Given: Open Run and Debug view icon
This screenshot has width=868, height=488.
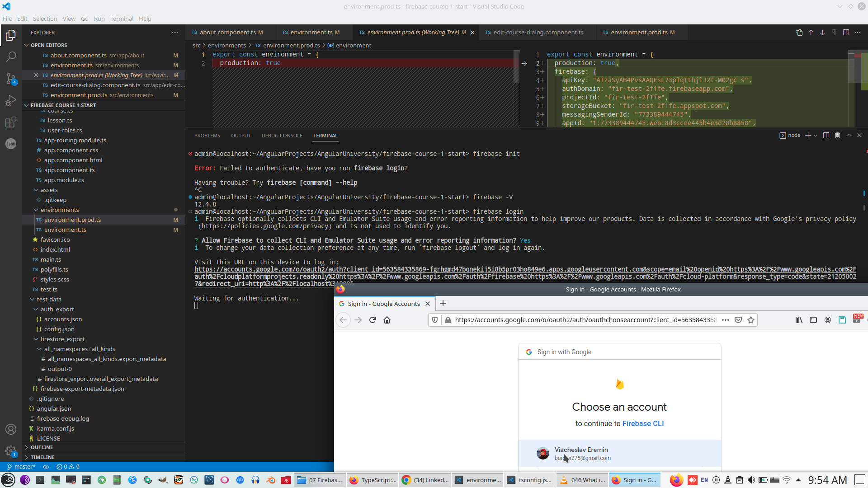Looking at the screenshot, I should click(x=11, y=100).
